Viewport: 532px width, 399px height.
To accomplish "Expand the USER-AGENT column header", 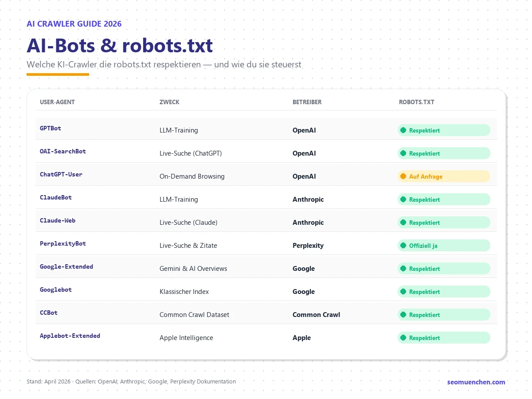I will pos(57,102).
